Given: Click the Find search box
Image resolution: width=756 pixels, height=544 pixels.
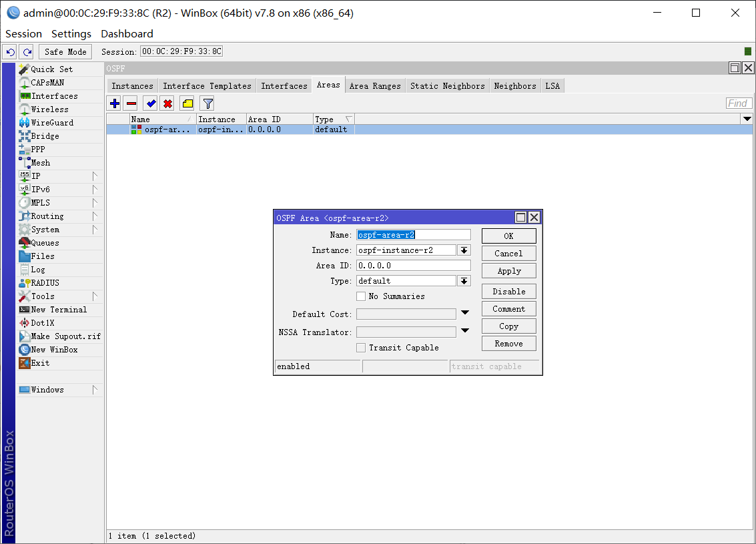Looking at the screenshot, I should [738, 103].
